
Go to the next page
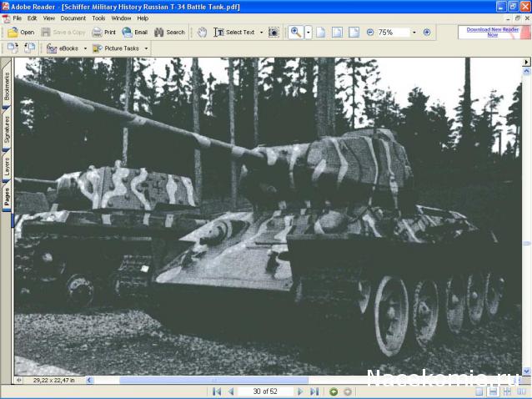pos(300,391)
